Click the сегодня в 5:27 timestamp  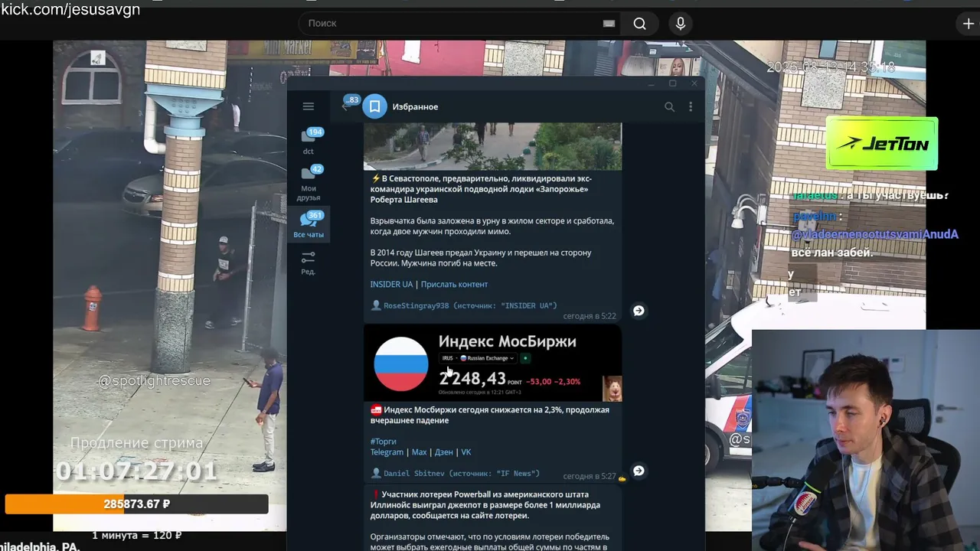(x=590, y=476)
